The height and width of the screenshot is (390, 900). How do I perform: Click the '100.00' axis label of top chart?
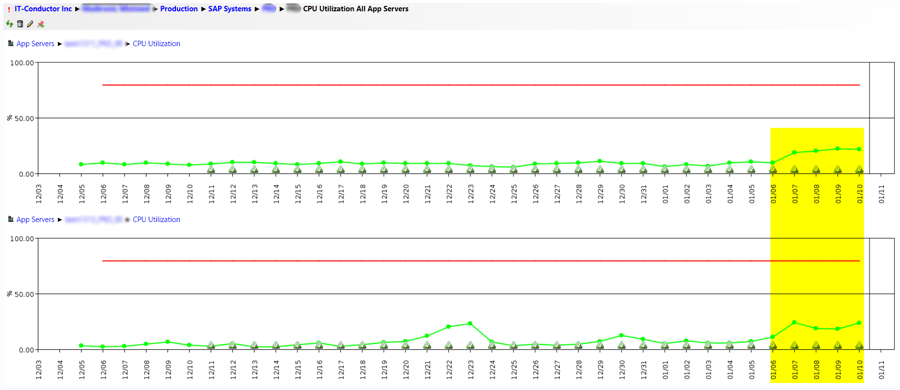click(x=23, y=63)
